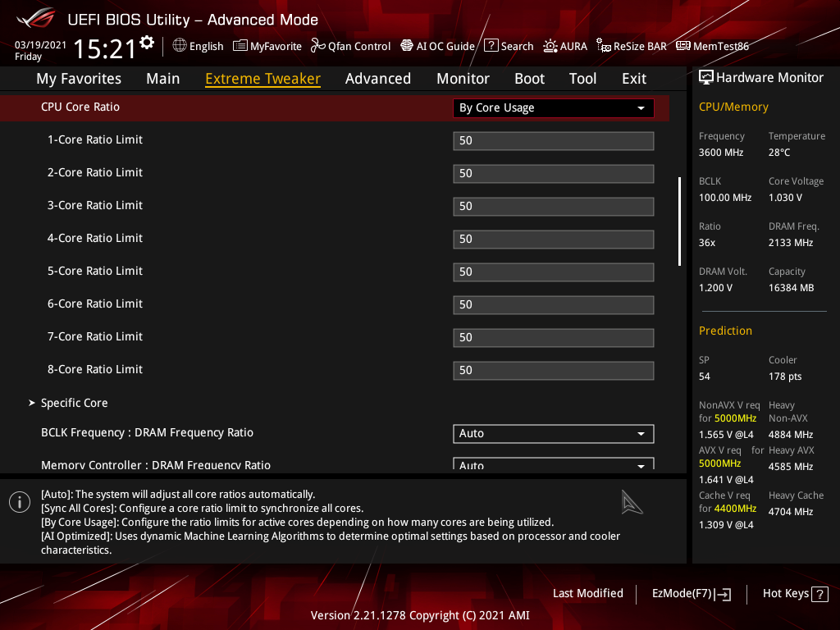Screen dimensions: 840x630
Task: Switch to EzMode(F7)
Action: coord(691,594)
